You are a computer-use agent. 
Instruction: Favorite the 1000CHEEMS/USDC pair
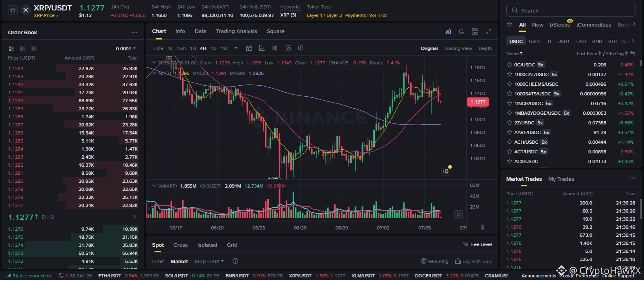point(510,84)
